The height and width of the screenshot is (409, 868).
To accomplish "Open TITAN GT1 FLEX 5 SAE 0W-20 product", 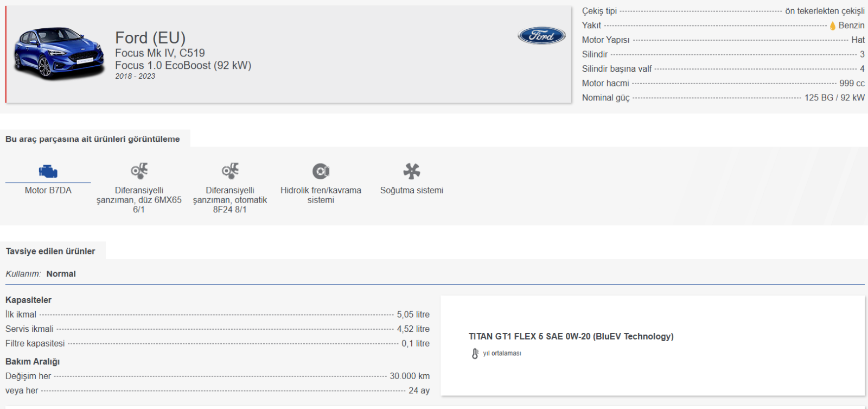I will [x=571, y=336].
